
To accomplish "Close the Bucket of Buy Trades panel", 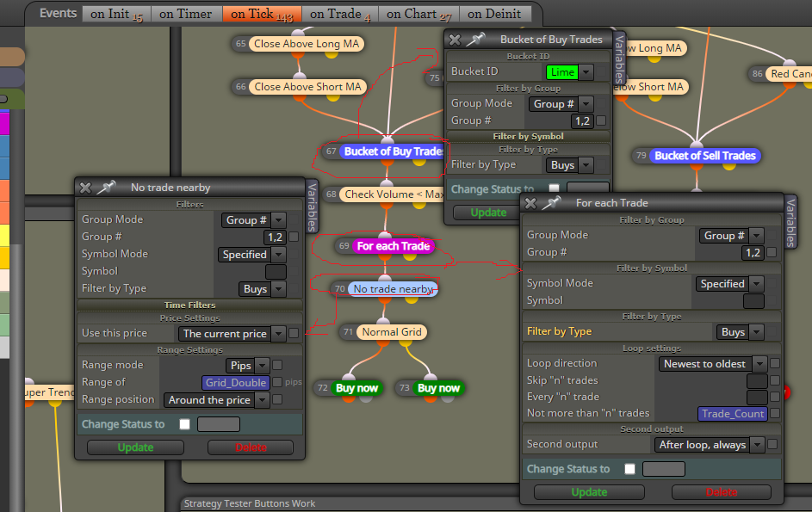I will 455,40.
